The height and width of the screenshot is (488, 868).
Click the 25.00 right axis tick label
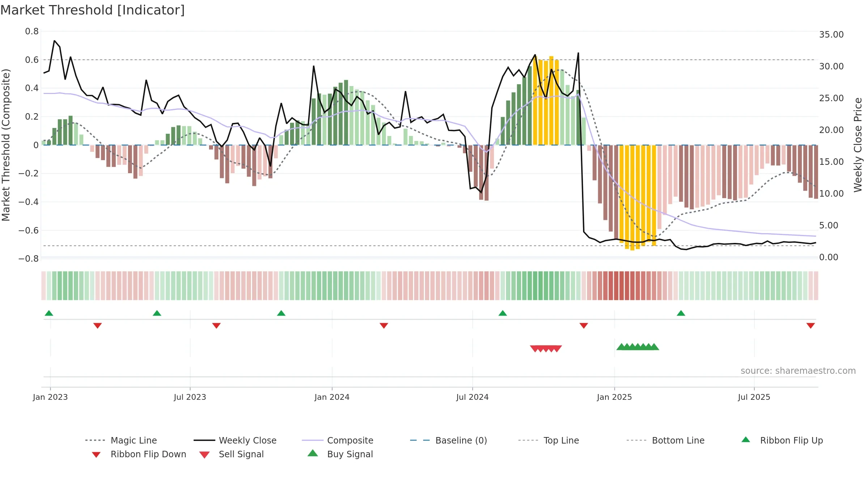pyautogui.click(x=831, y=98)
